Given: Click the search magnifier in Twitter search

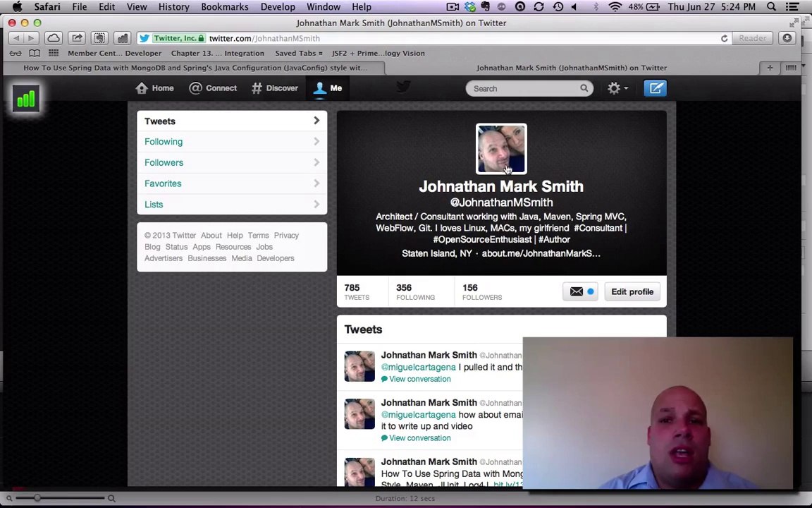Looking at the screenshot, I should 584,88.
